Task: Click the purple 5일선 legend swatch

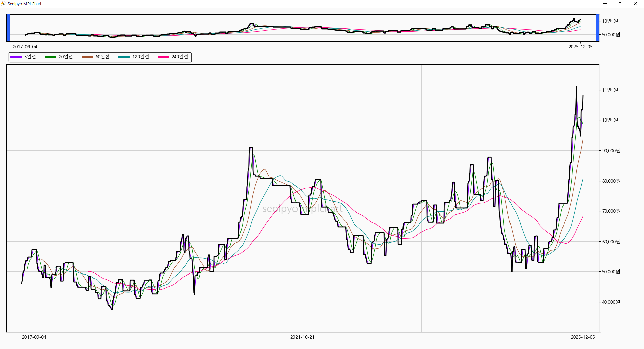Action: 16,57
